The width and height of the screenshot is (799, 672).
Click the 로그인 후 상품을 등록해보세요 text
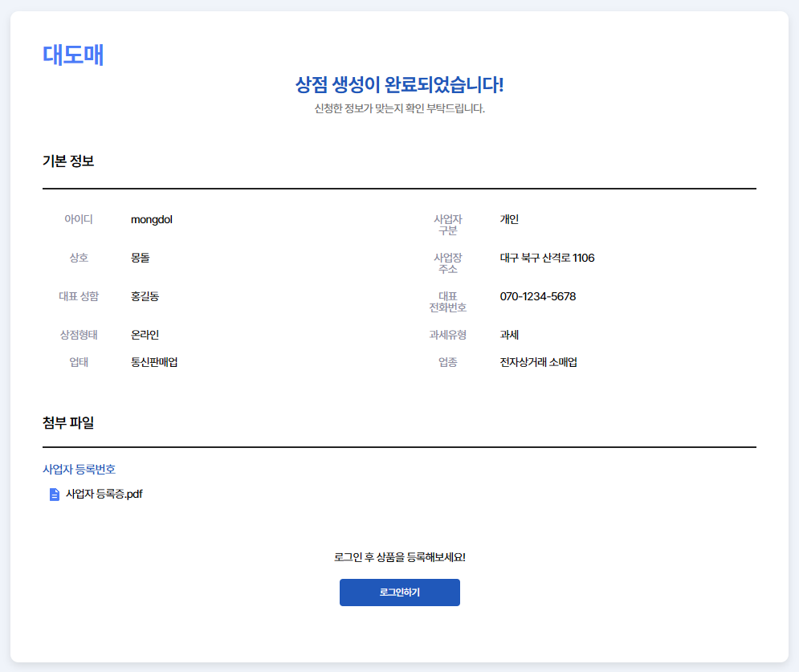pyautogui.click(x=399, y=557)
